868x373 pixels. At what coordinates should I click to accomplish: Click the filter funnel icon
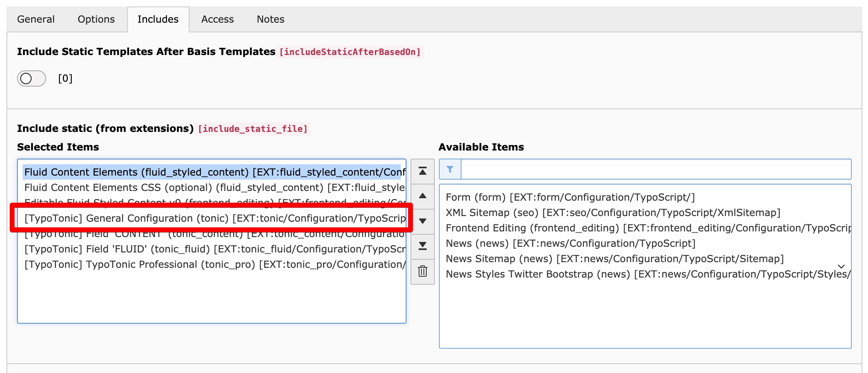450,169
